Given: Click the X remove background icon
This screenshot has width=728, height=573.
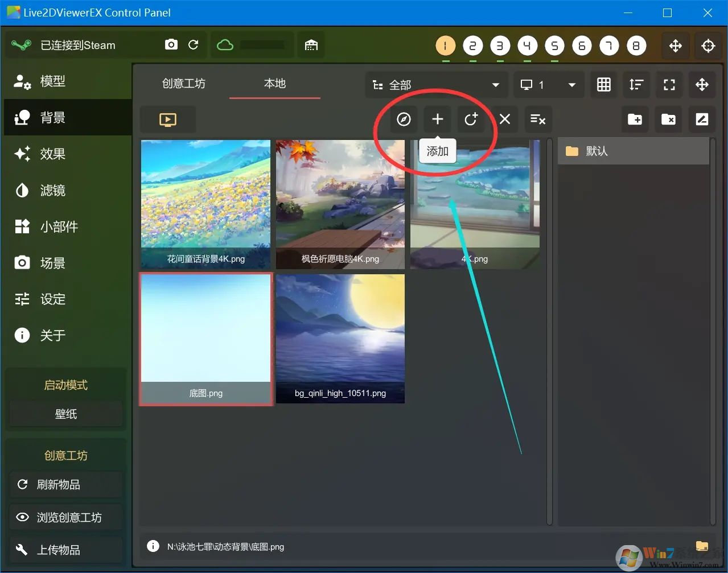Looking at the screenshot, I should coord(504,119).
